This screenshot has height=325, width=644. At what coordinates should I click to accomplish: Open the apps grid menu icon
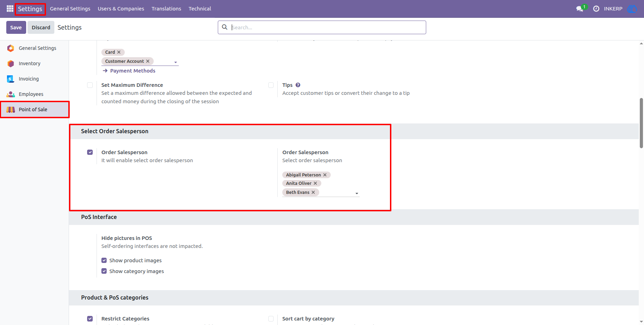click(x=10, y=9)
